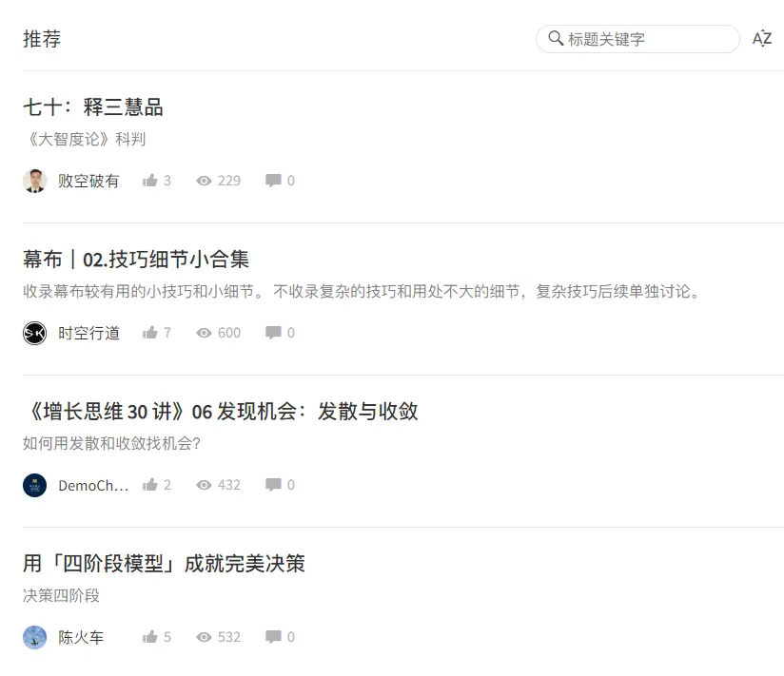The height and width of the screenshot is (676, 784).
Task: Click comment icon on 四阶段模型 post
Action: tap(273, 637)
